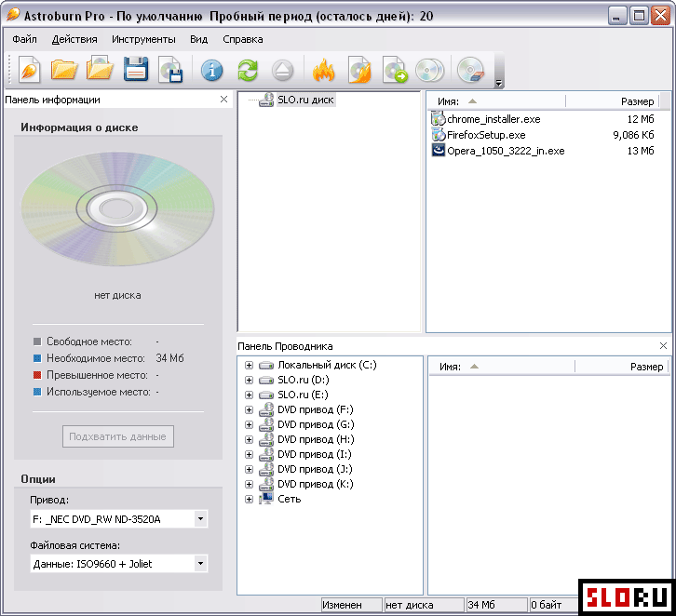Click the SLO.ru диск disc icon
676x616 pixels.
(x=266, y=100)
